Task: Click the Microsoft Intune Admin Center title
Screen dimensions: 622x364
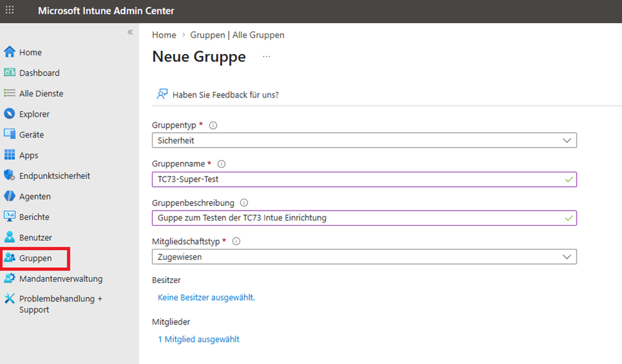Action: click(x=106, y=11)
